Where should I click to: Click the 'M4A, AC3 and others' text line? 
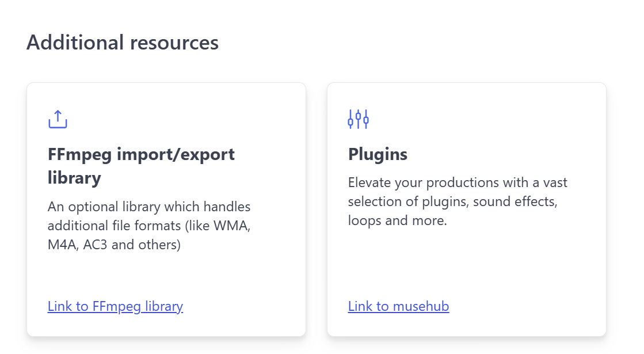coord(114,245)
